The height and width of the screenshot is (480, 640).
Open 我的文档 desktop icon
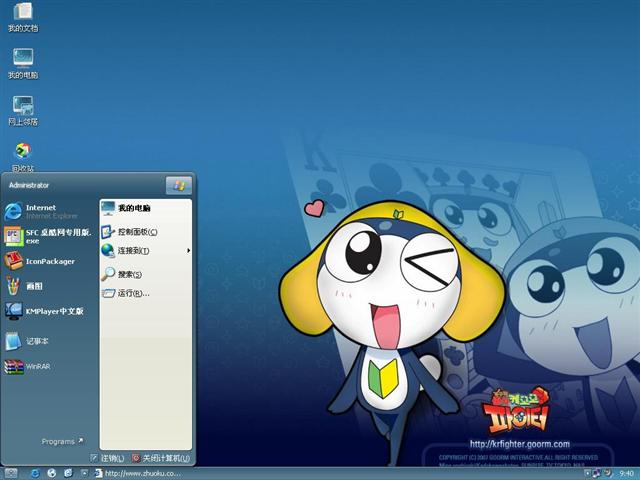[x=23, y=17]
